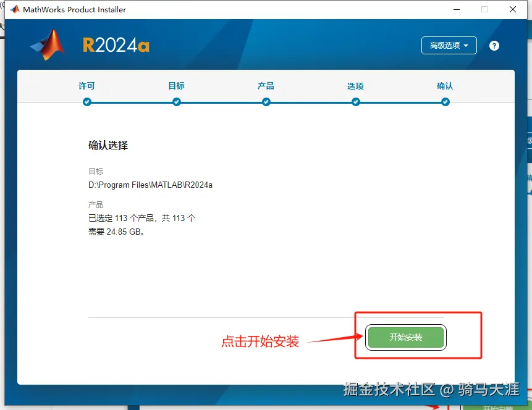Go to the 许可 step label
The height and width of the screenshot is (410, 532).
click(x=87, y=86)
